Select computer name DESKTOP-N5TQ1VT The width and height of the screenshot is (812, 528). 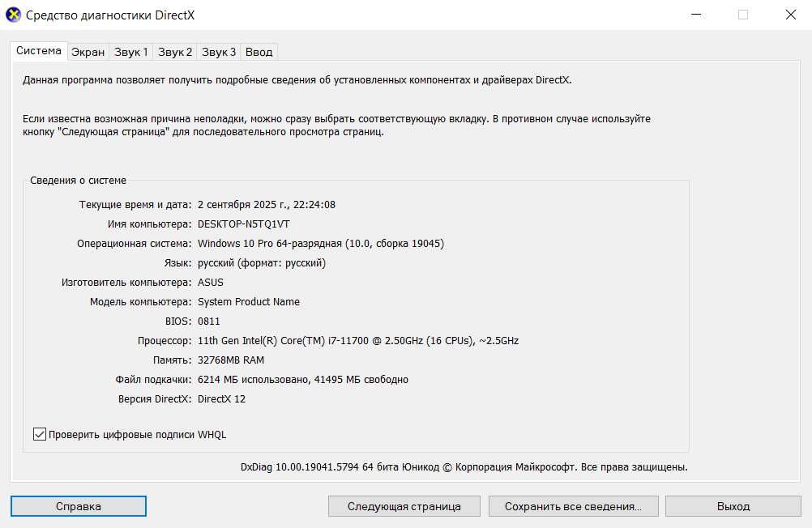[243, 224]
